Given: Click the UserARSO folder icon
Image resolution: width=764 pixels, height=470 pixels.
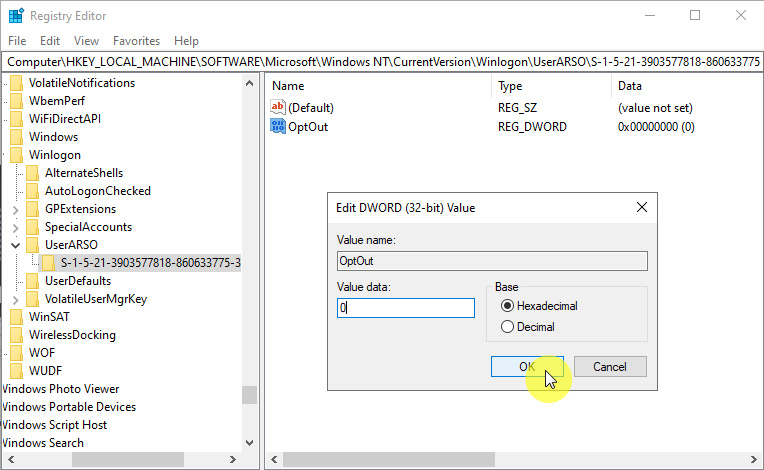Looking at the screenshot, I should pos(33,245).
